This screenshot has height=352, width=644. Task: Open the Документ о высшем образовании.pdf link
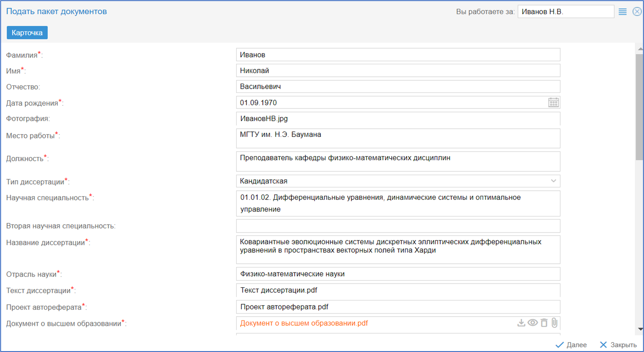coord(304,323)
